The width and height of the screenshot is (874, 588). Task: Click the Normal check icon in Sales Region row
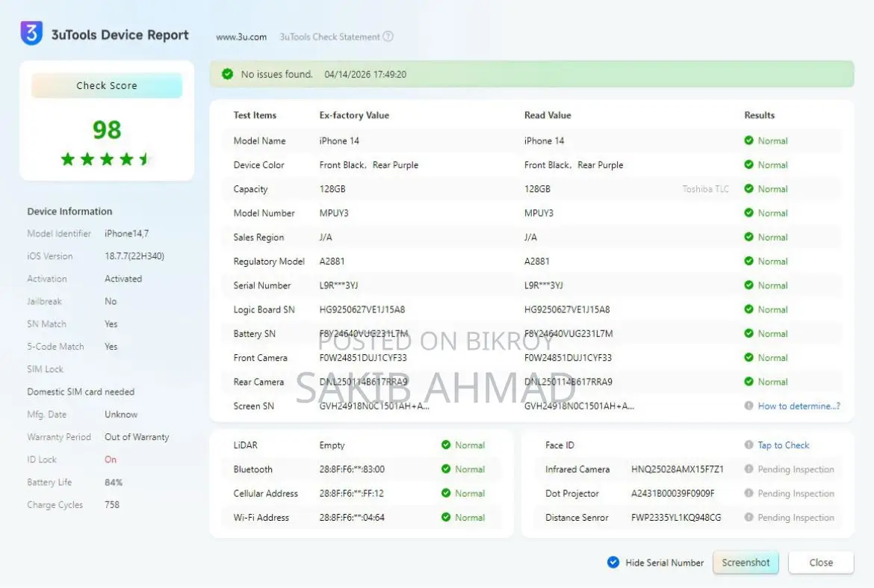pos(749,237)
